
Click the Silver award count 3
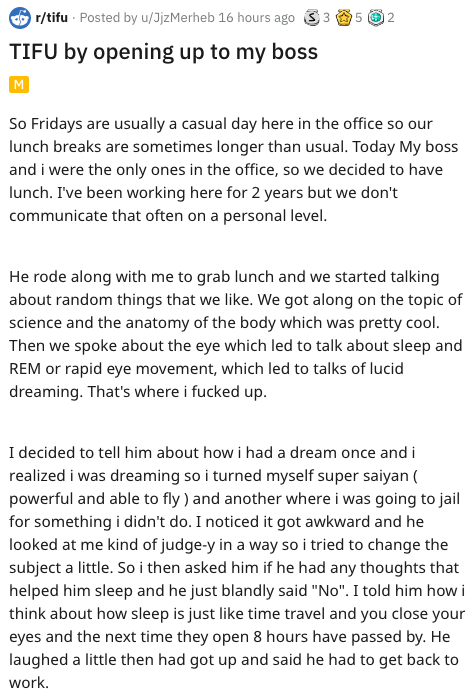coord(326,18)
